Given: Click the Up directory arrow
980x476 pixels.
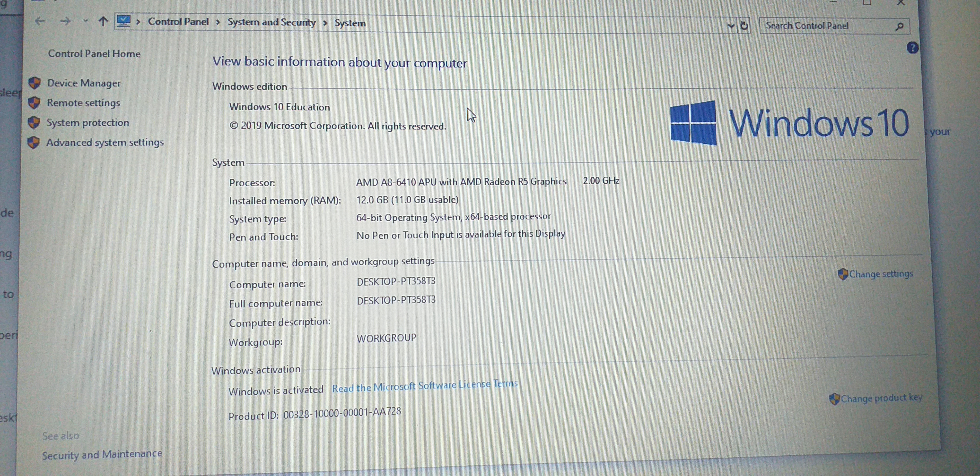Looking at the screenshot, I should [x=103, y=21].
